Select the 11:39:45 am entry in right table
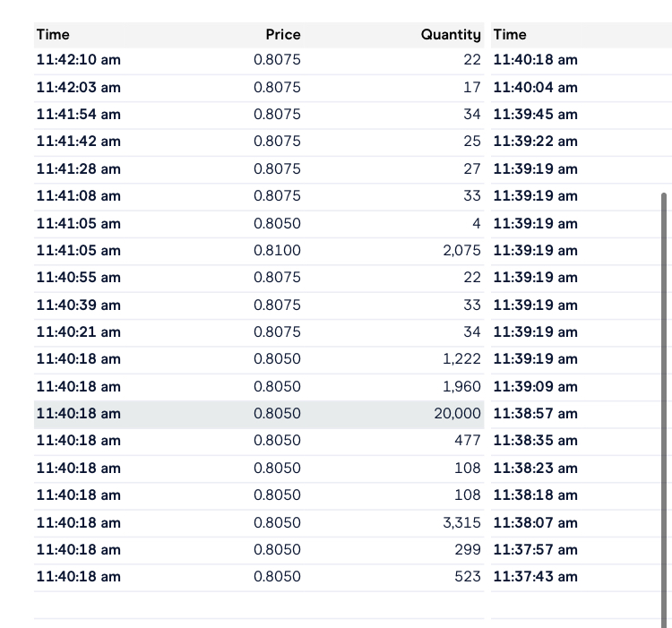 click(536, 115)
